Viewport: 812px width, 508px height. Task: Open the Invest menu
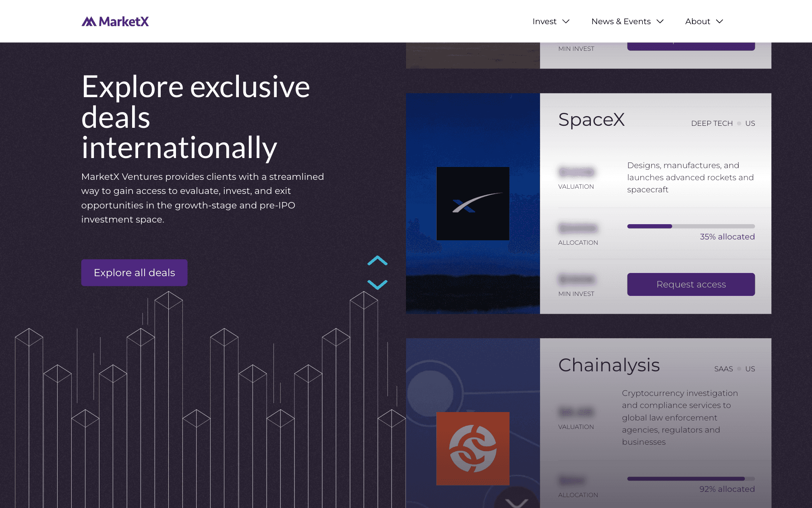[544, 21]
